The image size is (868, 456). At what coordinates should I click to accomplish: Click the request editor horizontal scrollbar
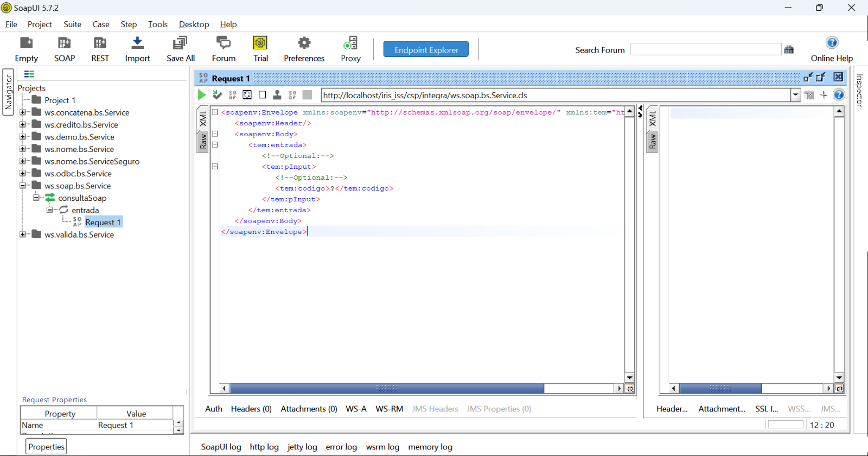click(386, 389)
